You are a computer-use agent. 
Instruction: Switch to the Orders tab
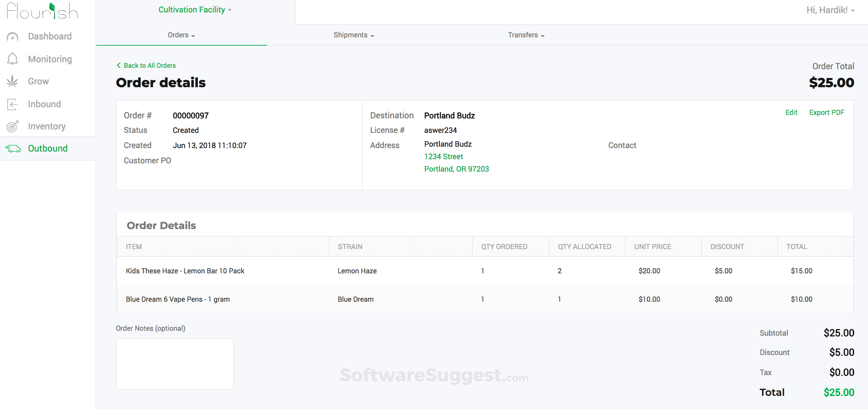pyautogui.click(x=181, y=35)
